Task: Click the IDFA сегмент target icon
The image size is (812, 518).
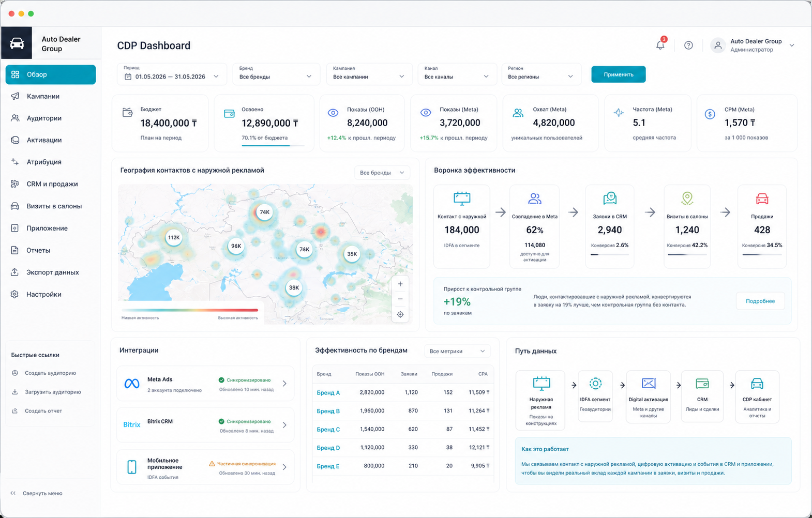Action: [x=595, y=384]
